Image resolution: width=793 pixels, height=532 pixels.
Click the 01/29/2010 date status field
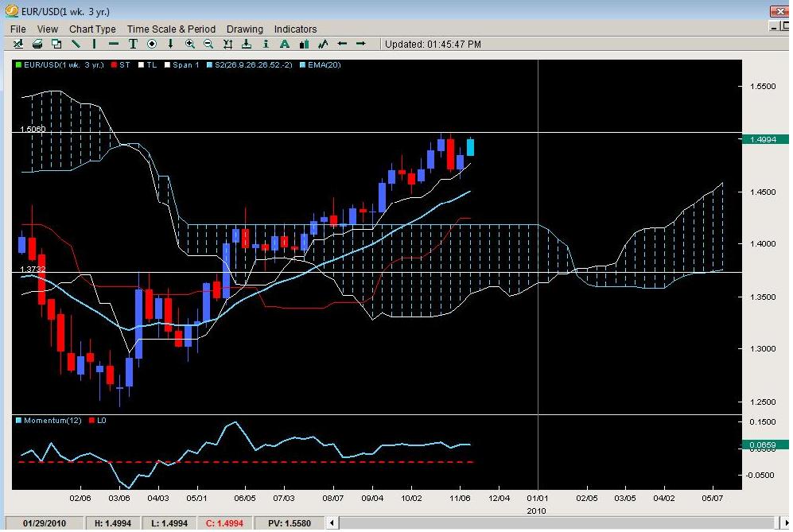tap(45, 523)
